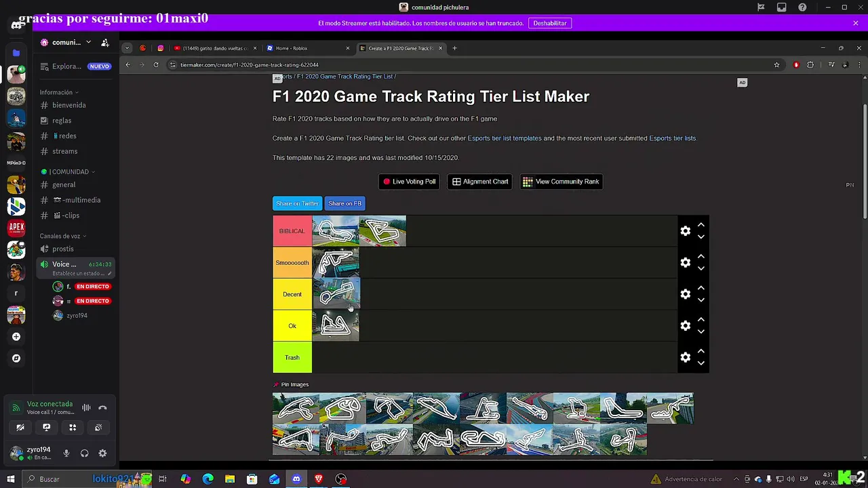Open settings gear for Ok tier row
868x488 pixels.
point(686,326)
